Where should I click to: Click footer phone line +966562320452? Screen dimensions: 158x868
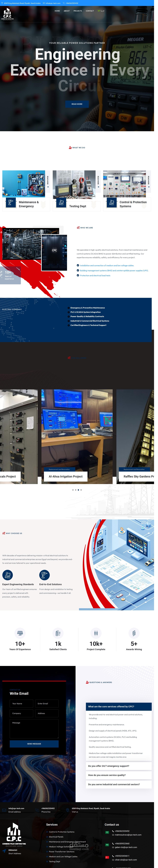[x=48, y=808]
